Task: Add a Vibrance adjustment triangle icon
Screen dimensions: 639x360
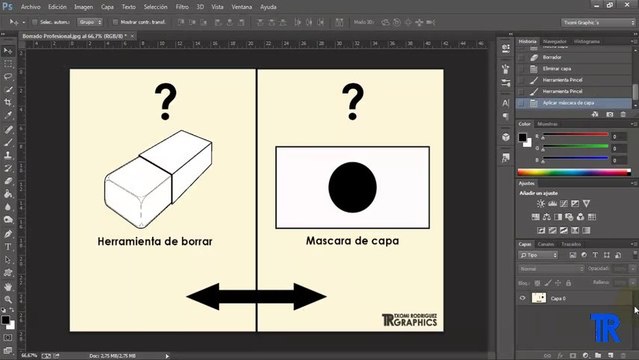Action: coord(586,203)
